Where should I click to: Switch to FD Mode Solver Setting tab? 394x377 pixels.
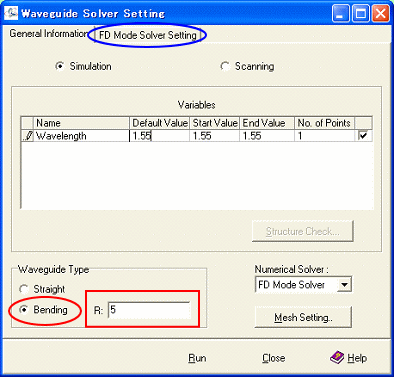148,35
